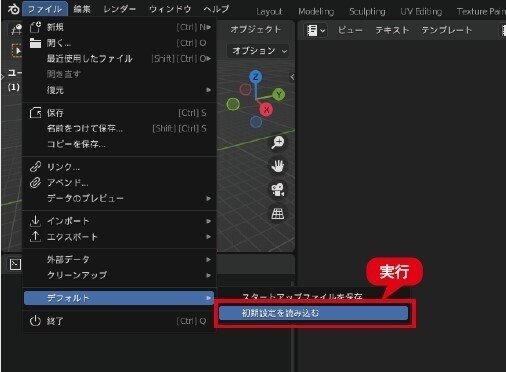Switch to the Modeling workspace tab
The image size is (506, 372).
click(x=316, y=12)
